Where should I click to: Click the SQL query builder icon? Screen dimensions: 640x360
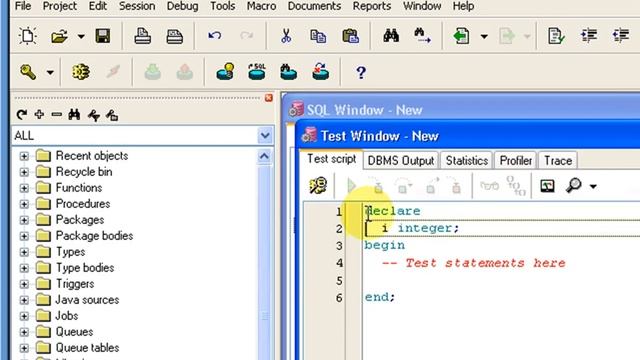coord(257,71)
